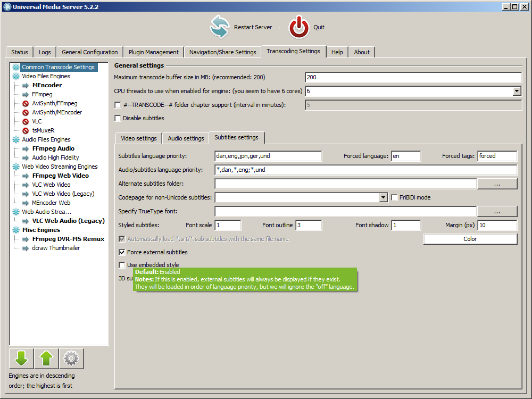Check the Disable subtitles checkbox
The width and height of the screenshot is (532, 399).
coord(118,118)
